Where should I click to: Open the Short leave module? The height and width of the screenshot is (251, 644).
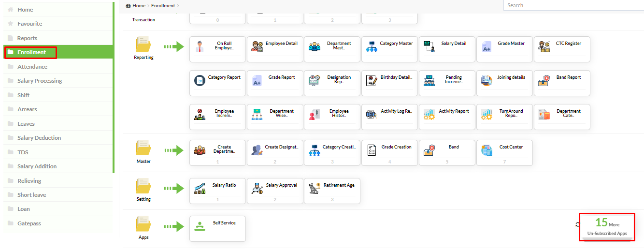(x=58, y=195)
